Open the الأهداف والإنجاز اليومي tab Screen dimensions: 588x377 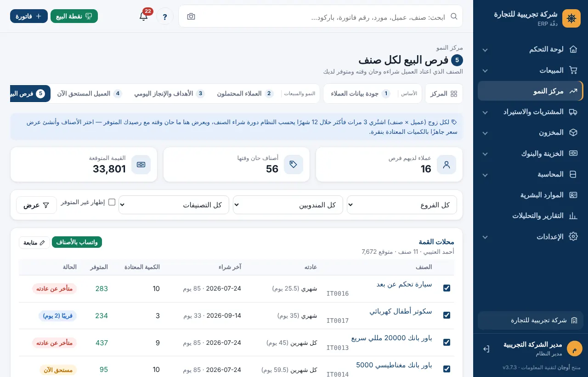tap(170, 94)
